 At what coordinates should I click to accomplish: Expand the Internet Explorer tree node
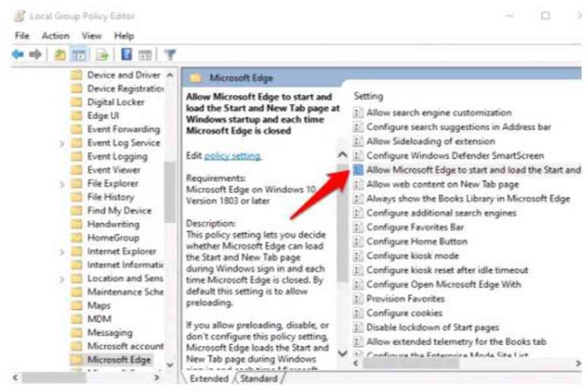coord(62,252)
